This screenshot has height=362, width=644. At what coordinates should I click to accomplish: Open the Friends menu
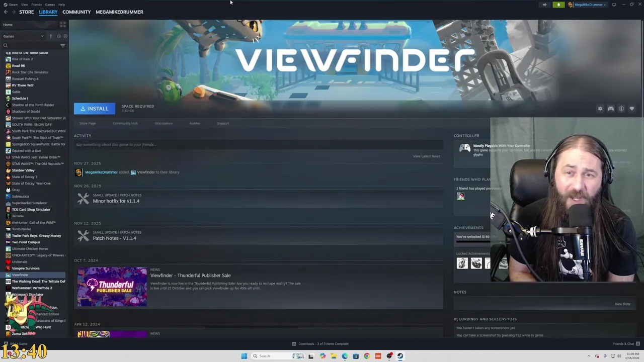[36, 5]
